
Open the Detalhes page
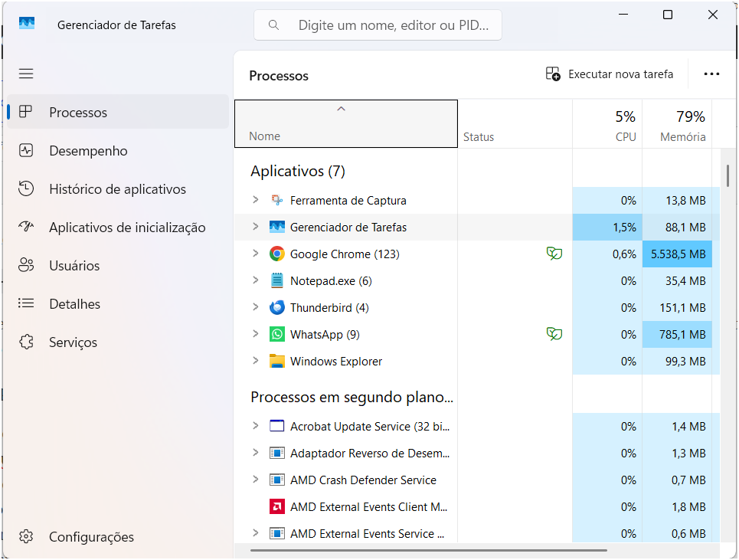coord(118,303)
